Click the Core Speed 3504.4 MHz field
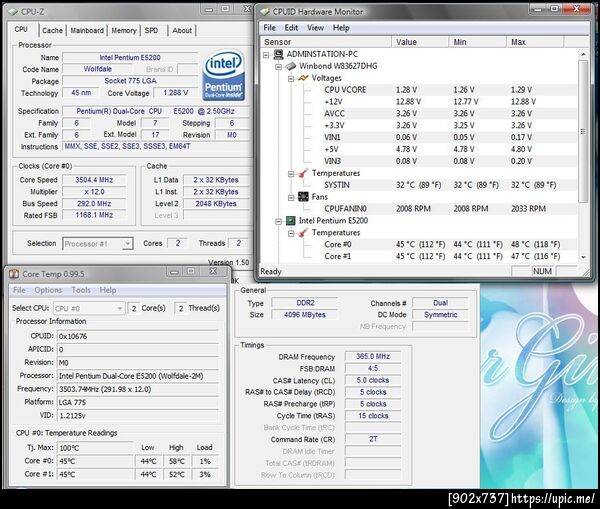The image size is (600, 509). click(94, 180)
